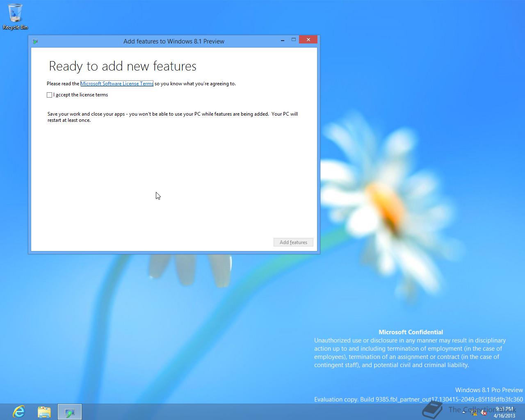Minimize the Add features window
525x420 pixels.
coord(283,40)
